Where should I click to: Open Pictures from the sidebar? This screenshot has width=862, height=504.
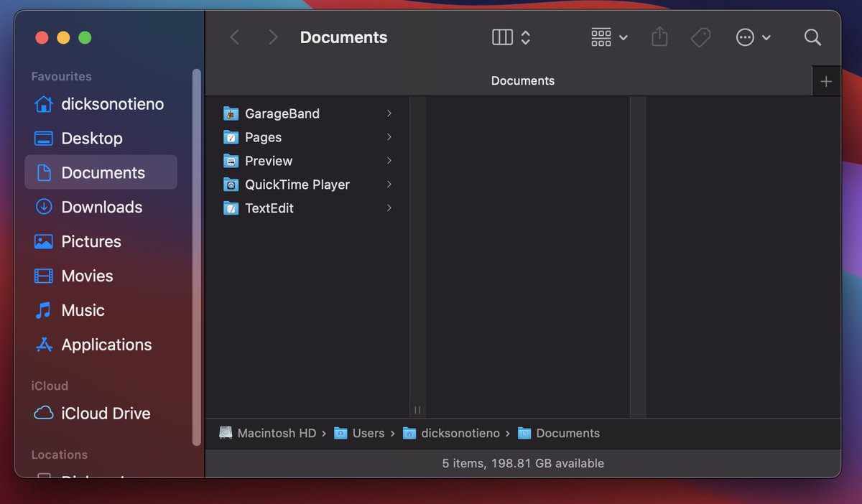[101, 241]
